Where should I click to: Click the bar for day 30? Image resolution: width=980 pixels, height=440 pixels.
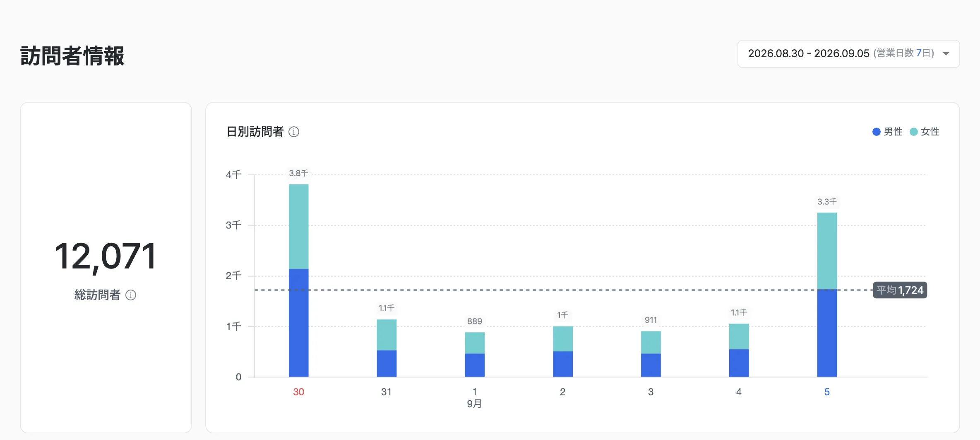tap(298, 280)
